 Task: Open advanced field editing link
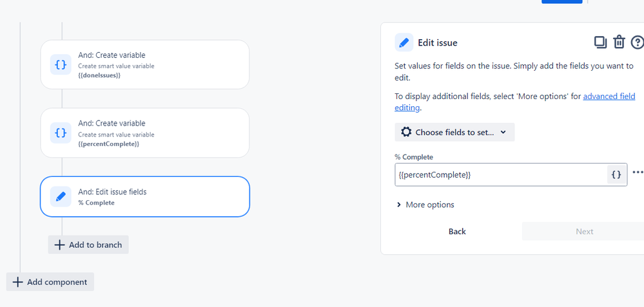[515, 102]
